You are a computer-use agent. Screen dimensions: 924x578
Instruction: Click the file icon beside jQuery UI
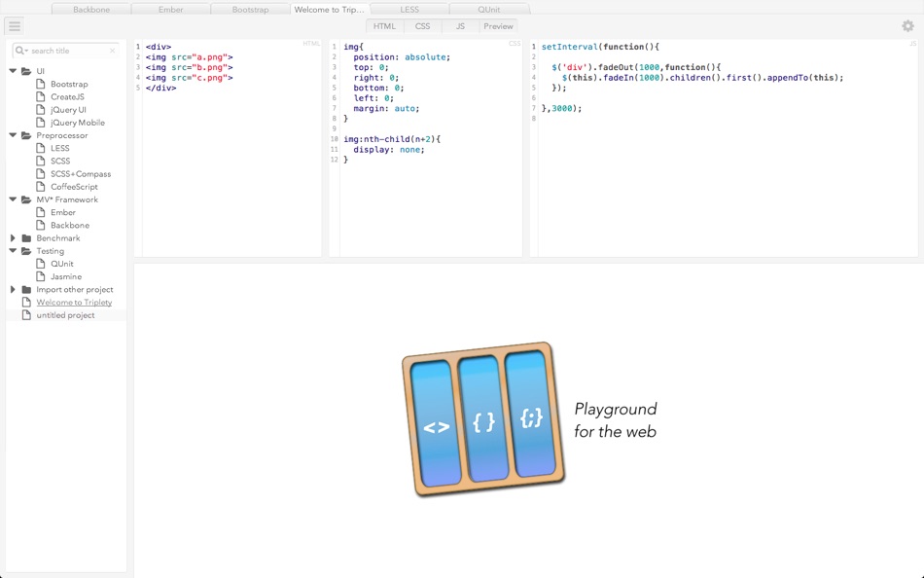pos(40,110)
